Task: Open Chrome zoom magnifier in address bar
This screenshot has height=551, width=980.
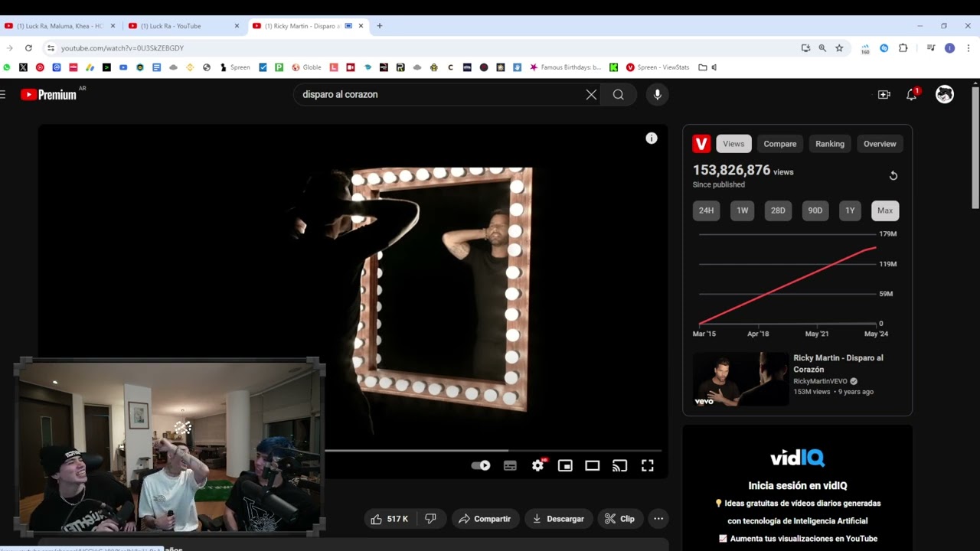Action: click(x=822, y=47)
